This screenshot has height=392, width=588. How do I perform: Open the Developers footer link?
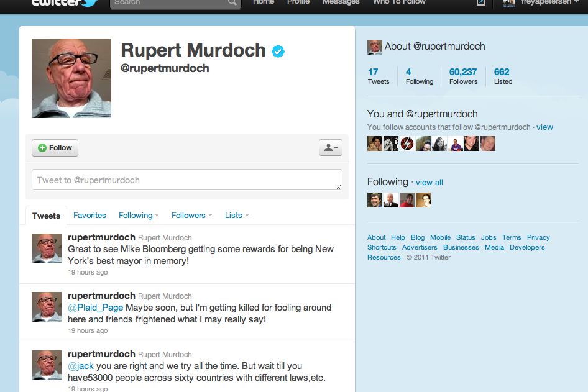click(527, 247)
